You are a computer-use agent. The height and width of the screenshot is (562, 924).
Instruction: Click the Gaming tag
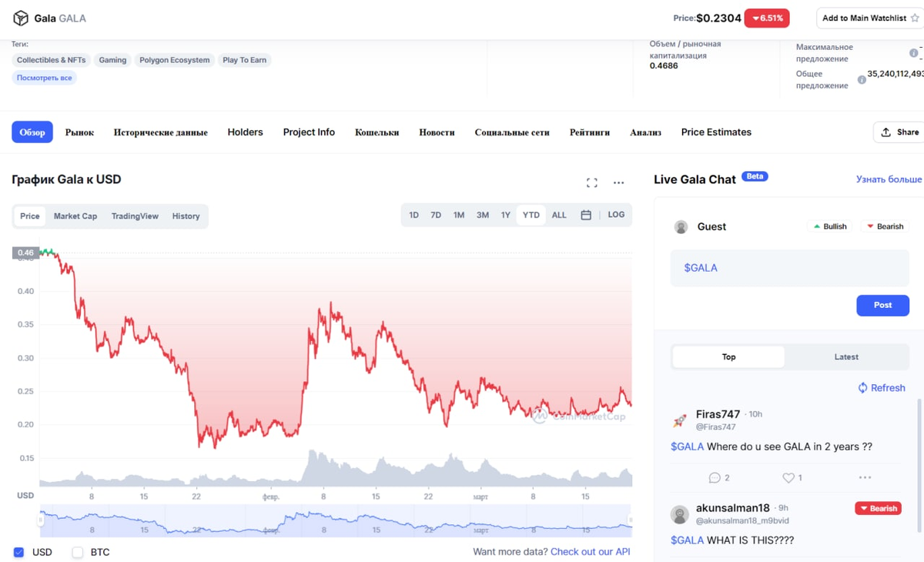pyautogui.click(x=112, y=60)
